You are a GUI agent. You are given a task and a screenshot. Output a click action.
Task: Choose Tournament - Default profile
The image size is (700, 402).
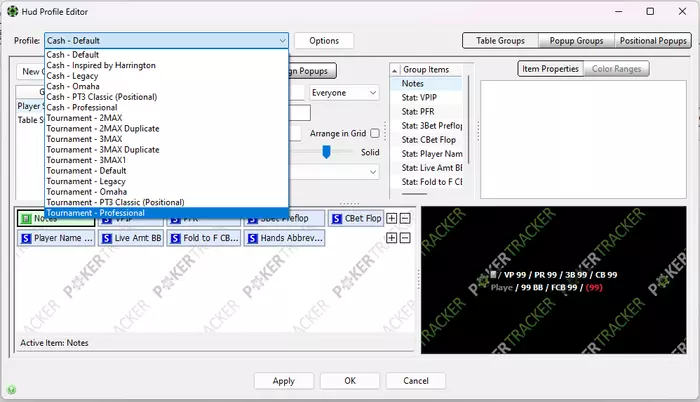(x=167, y=171)
